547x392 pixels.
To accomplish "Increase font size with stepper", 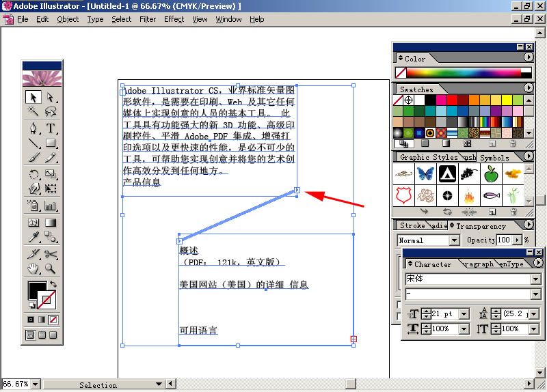I will pyautogui.click(x=426, y=311).
